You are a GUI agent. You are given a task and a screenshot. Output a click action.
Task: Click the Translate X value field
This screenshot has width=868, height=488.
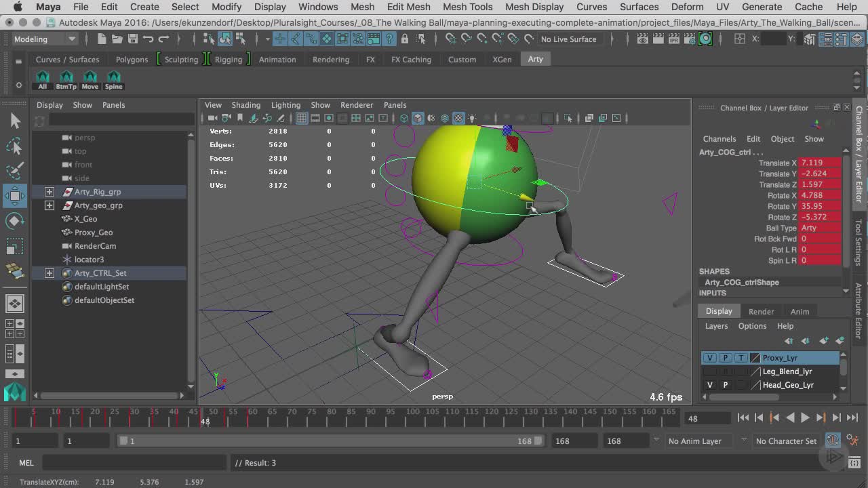(820, 163)
